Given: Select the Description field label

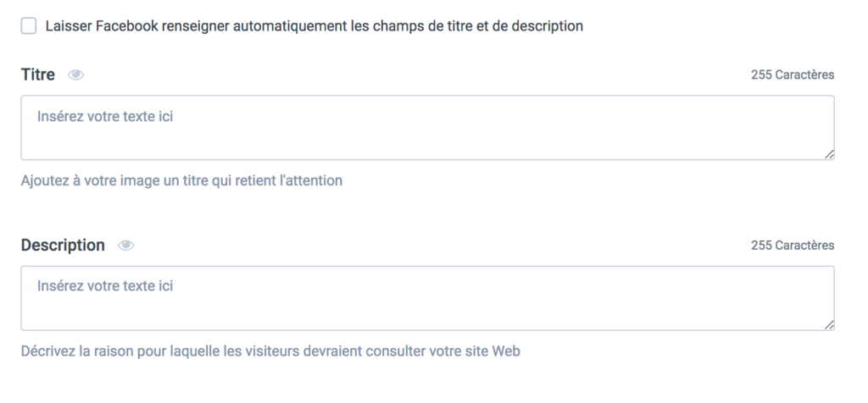Looking at the screenshot, I should [x=63, y=246].
